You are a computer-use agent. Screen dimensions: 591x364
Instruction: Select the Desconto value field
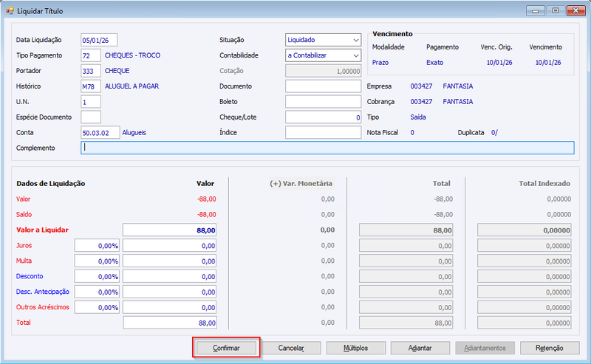[170, 276]
